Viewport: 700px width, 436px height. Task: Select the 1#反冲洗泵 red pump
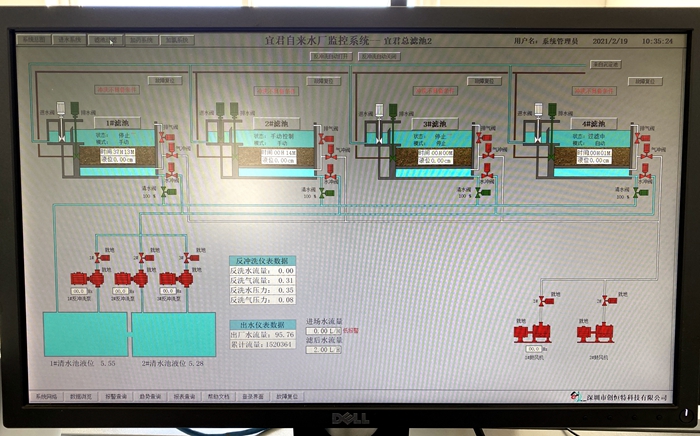(x=87, y=278)
